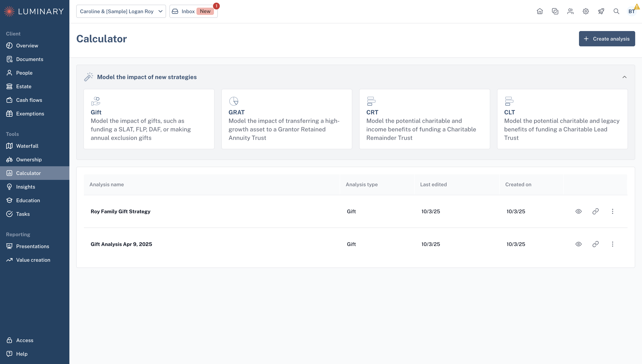This screenshot has height=364, width=642.
Task: Open Value creation in sidebar
Action: pyautogui.click(x=34, y=260)
